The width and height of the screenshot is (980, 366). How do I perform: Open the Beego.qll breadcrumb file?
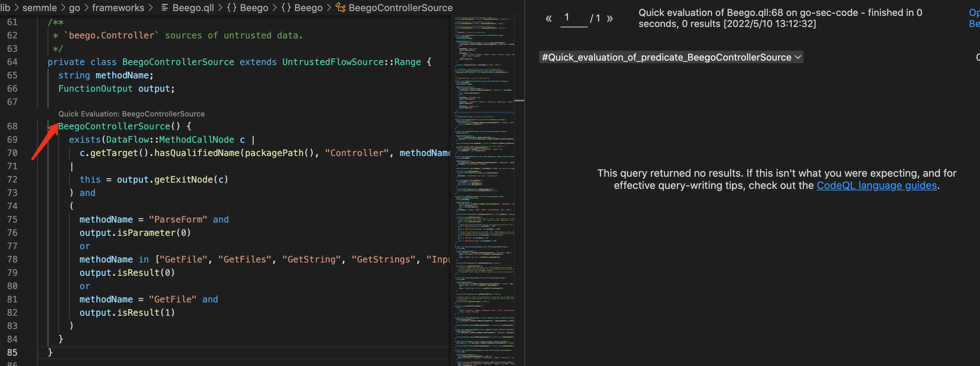[x=193, y=8]
